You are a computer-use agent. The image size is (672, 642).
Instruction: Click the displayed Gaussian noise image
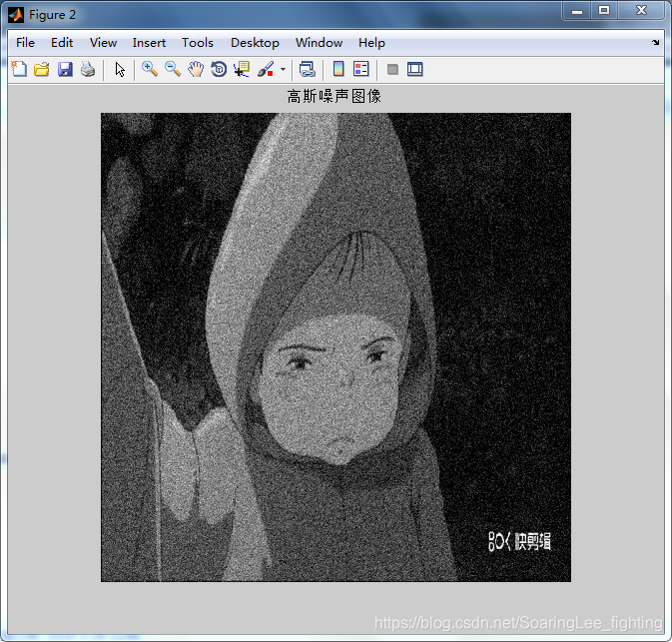(x=336, y=347)
